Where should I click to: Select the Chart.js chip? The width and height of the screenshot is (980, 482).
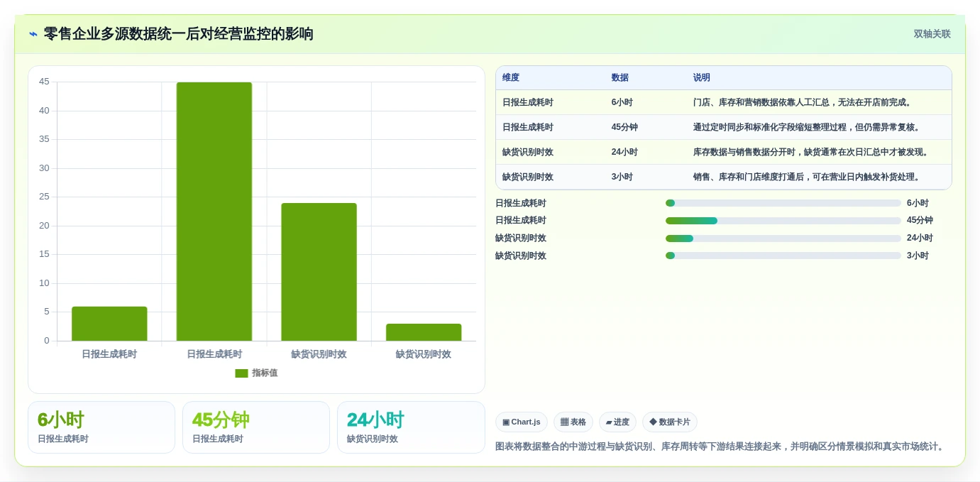[x=522, y=422]
